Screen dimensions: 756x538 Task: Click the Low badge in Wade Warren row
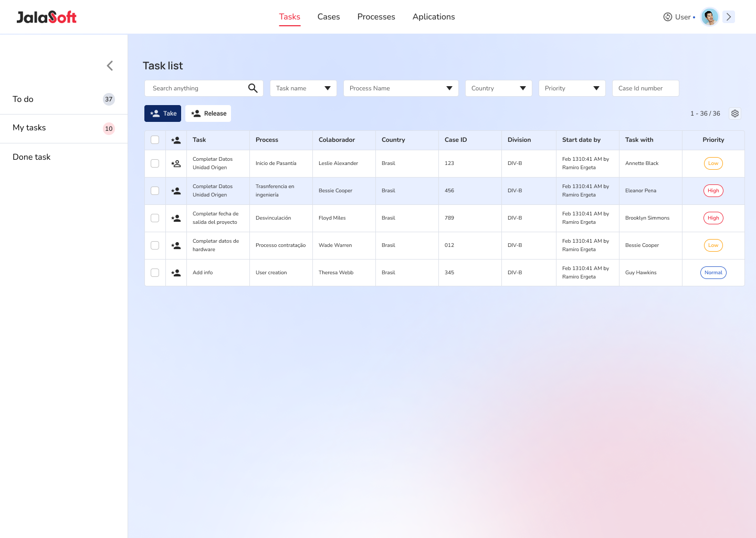(x=713, y=245)
